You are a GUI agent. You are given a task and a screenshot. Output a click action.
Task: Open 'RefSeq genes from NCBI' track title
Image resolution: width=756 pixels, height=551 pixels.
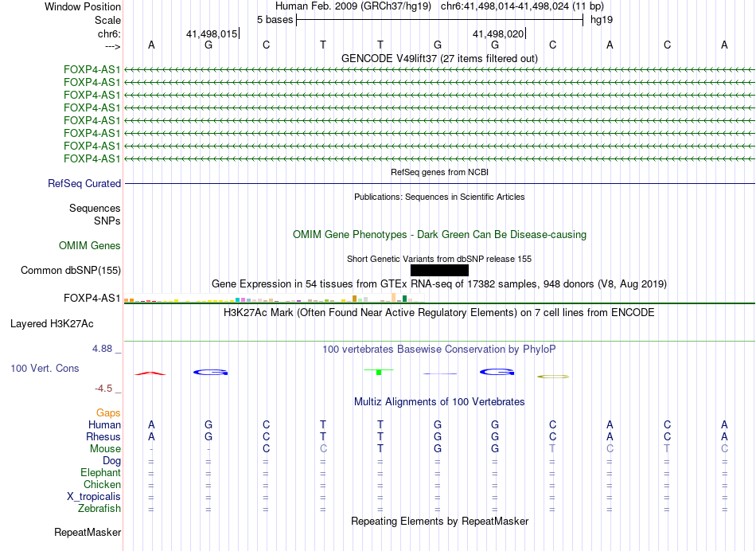[439, 172]
